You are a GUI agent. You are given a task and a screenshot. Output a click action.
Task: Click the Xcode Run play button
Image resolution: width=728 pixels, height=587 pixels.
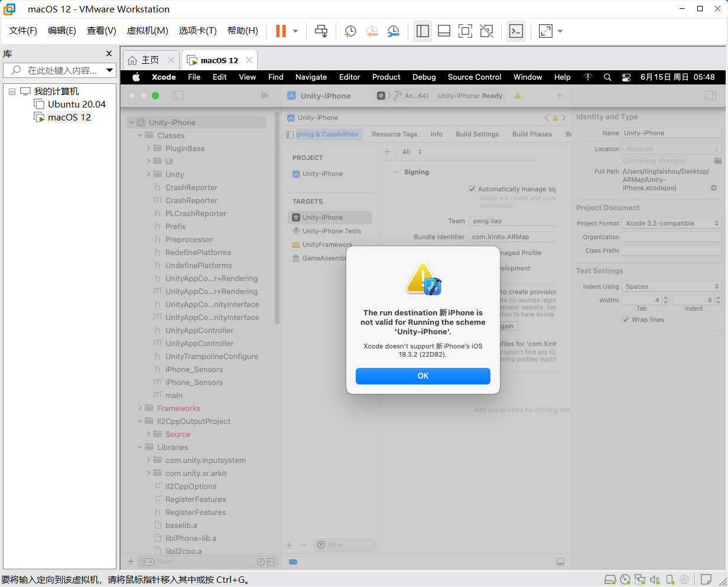(265, 96)
